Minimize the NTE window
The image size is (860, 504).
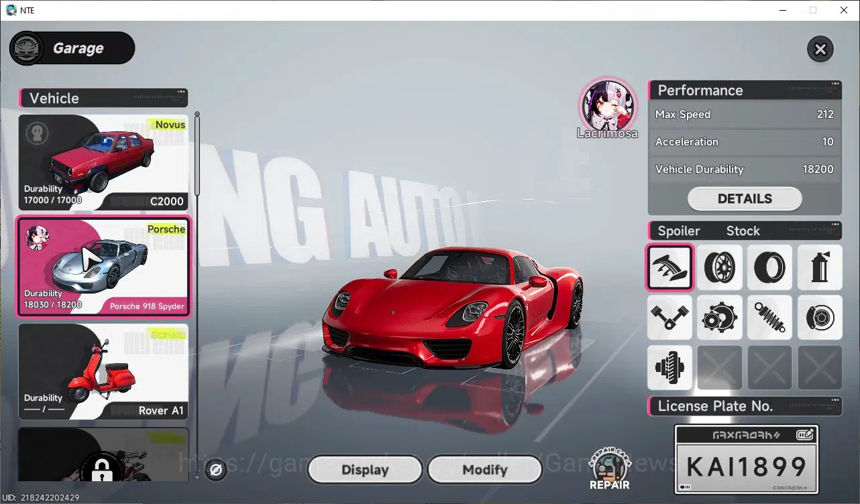(x=782, y=10)
